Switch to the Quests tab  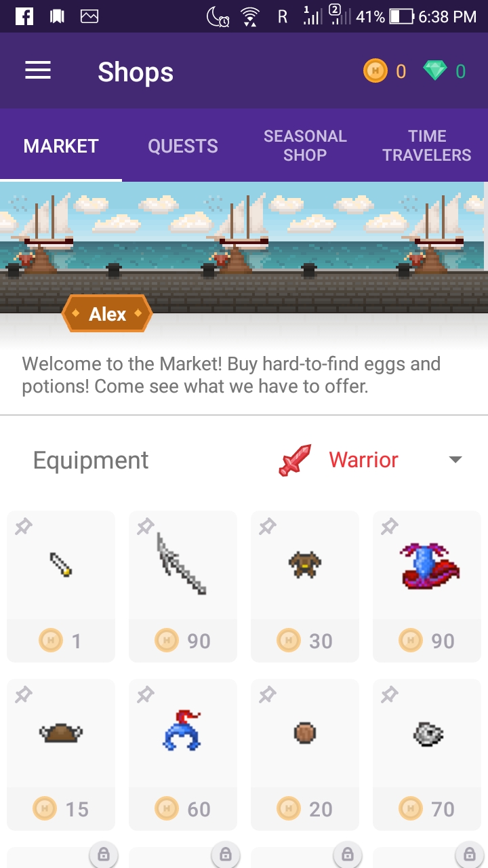click(x=183, y=146)
